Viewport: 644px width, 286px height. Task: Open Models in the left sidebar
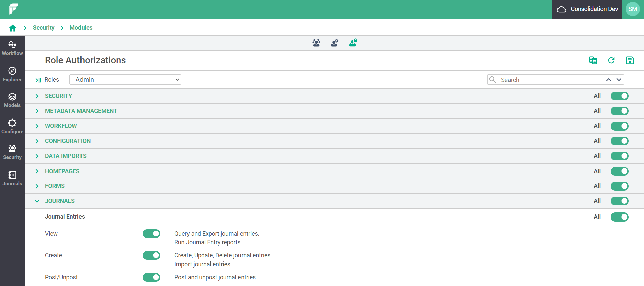pyautogui.click(x=12, y=100)
